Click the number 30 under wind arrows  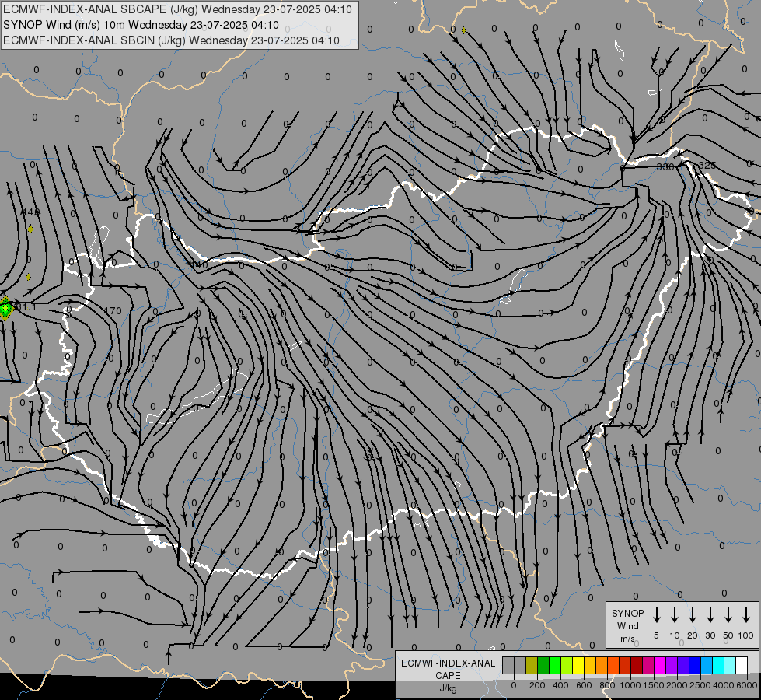coord(710,635)
